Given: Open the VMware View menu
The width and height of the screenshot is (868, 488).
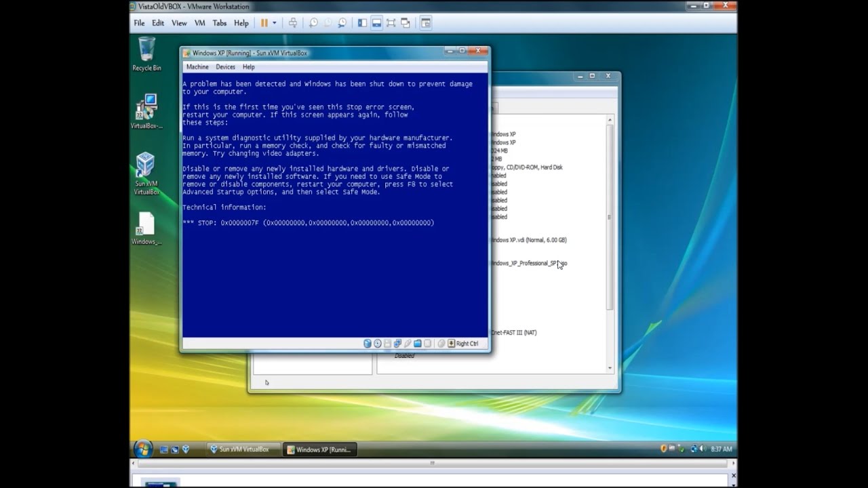Looking at the screenshot, I should click(179, 23).
